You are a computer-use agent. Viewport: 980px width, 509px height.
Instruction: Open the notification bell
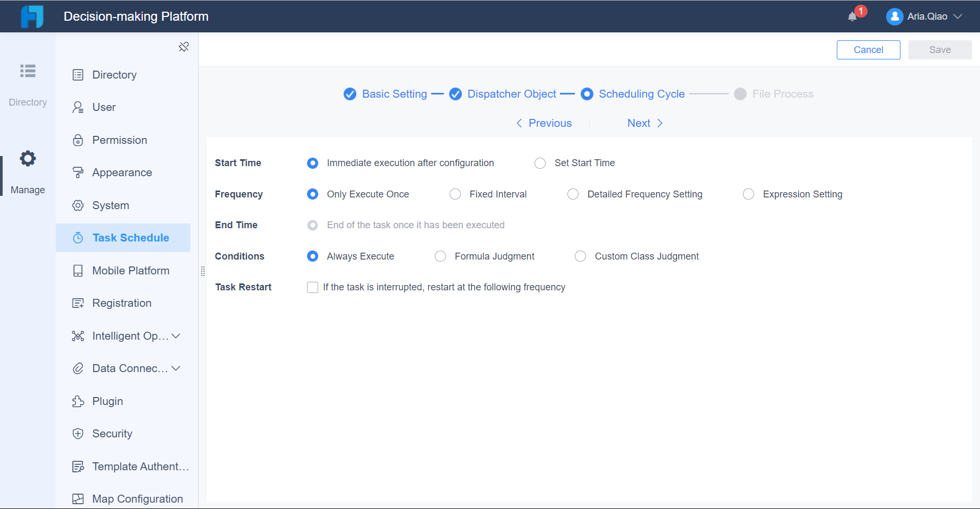click(x=852, y=16)
